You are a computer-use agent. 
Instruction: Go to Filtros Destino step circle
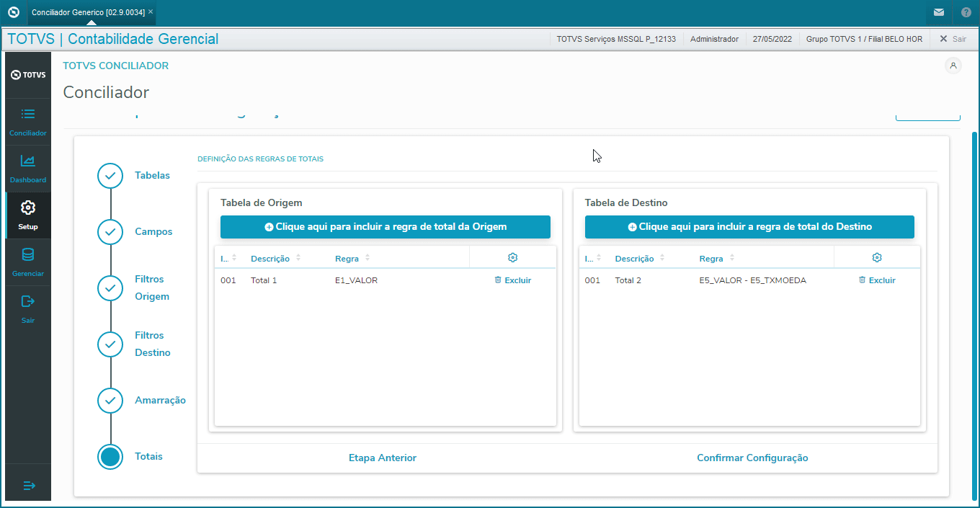(110, 344)
